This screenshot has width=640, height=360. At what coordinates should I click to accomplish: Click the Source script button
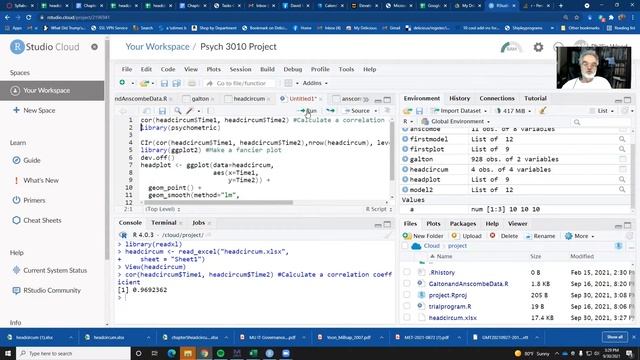[x=357, y=111]
